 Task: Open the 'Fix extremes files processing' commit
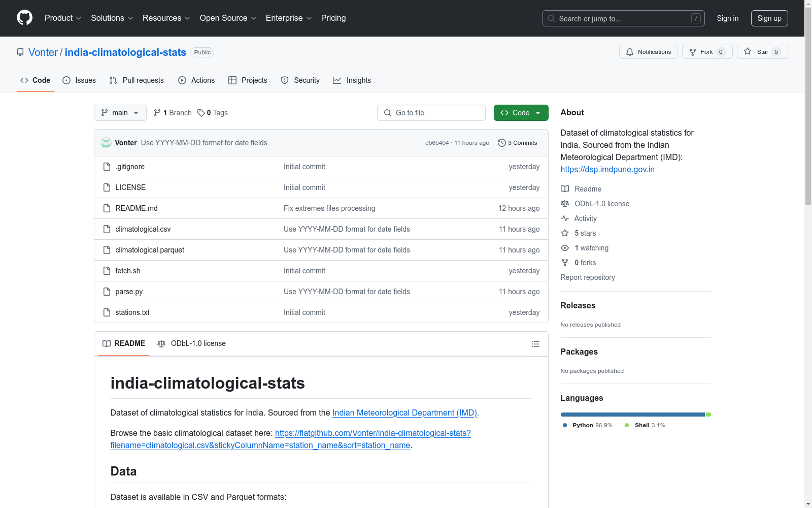click(329, 208)
